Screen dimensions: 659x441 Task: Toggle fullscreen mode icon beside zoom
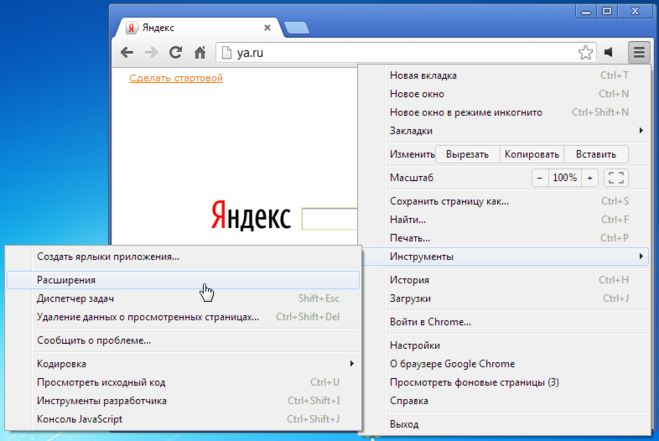coord(616,177)
